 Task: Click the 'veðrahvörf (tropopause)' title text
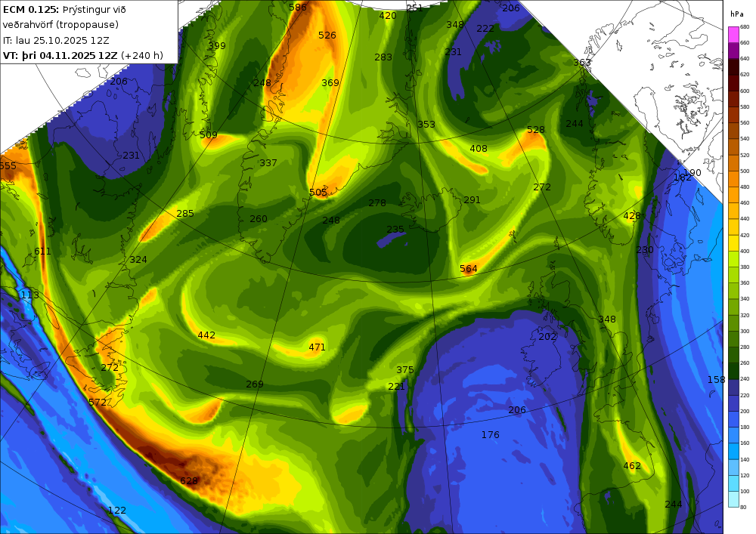[x=60, y=25]
